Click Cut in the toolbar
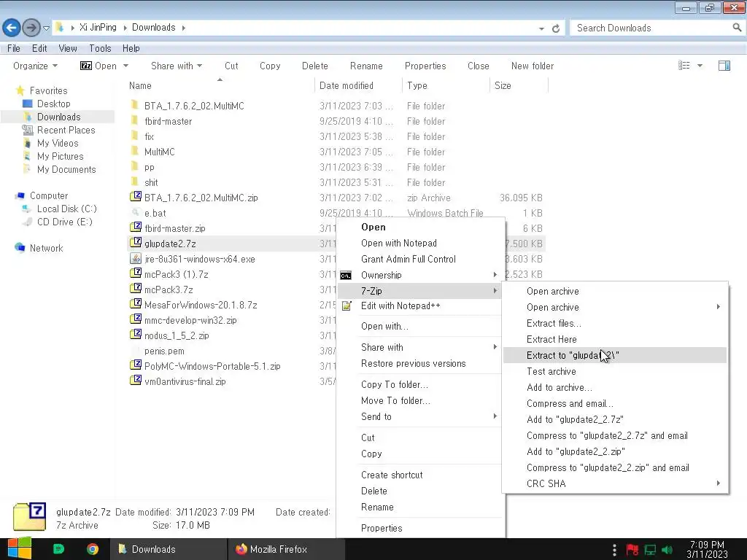This screenshot has height=560, width=747. pyautogui.click(x=231, y=66)
